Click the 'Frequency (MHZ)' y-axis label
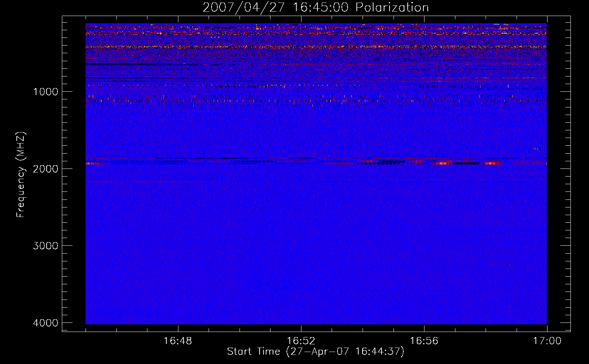The height and width of the screenshot is (364, 589). [21, 174]
